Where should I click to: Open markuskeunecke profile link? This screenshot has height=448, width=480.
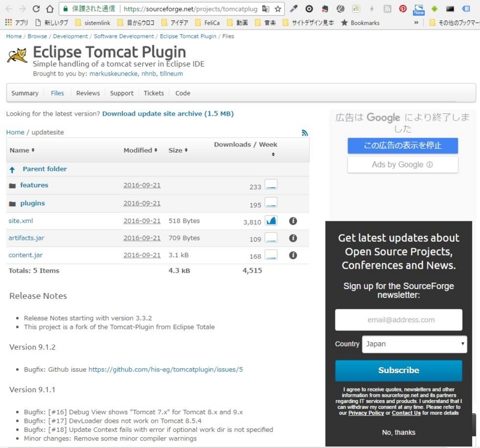click(x=113, y=74)
